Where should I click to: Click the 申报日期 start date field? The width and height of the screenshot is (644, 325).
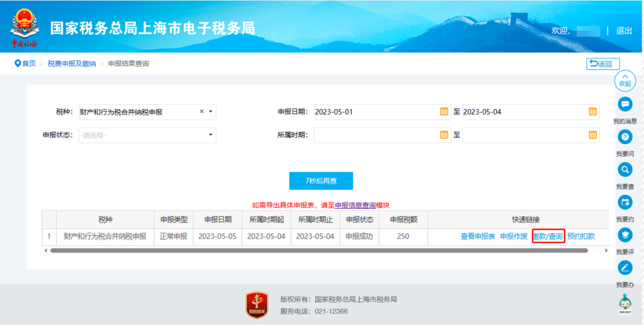pyautogui.click(x=382, y=112)
